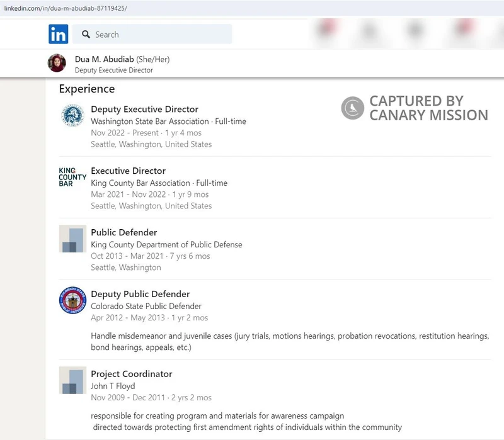Click the LinkedIn home logo
Image resolution: width=504 pixels, height=440 pixels.
click(58, 34)
